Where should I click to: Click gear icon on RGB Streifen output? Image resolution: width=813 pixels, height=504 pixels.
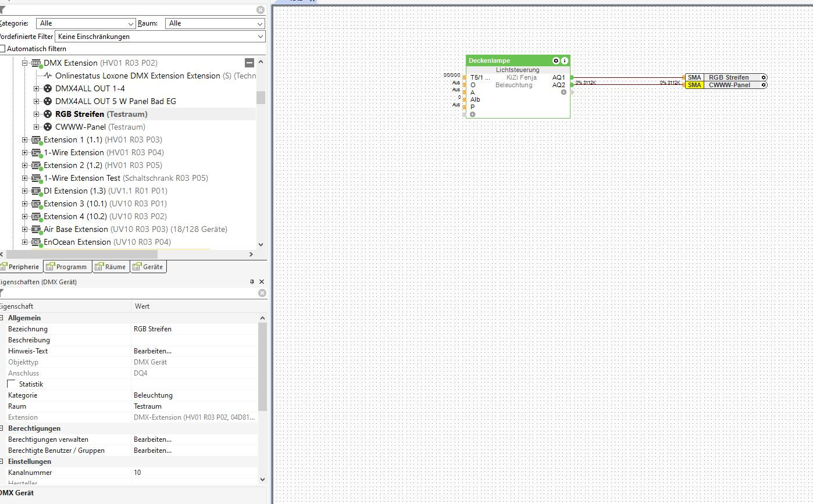pyautogui.click(x=764, y=77)
